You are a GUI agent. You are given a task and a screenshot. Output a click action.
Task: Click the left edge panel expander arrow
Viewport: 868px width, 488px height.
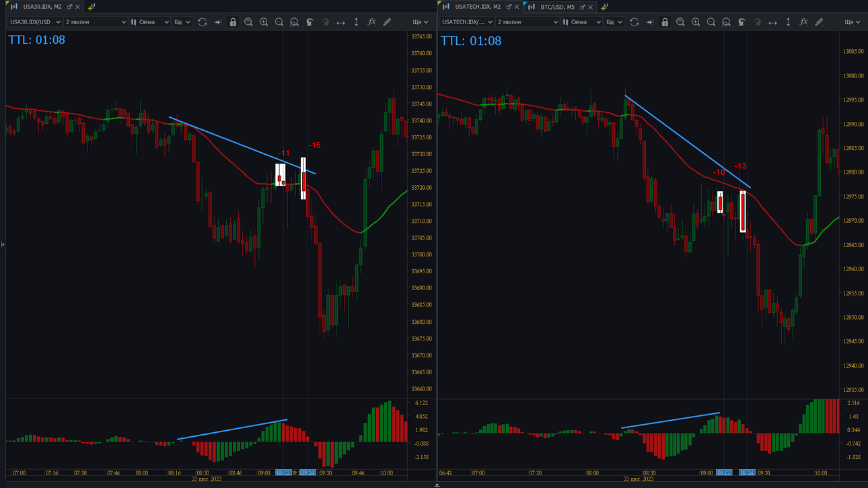(x=3, y=244)
